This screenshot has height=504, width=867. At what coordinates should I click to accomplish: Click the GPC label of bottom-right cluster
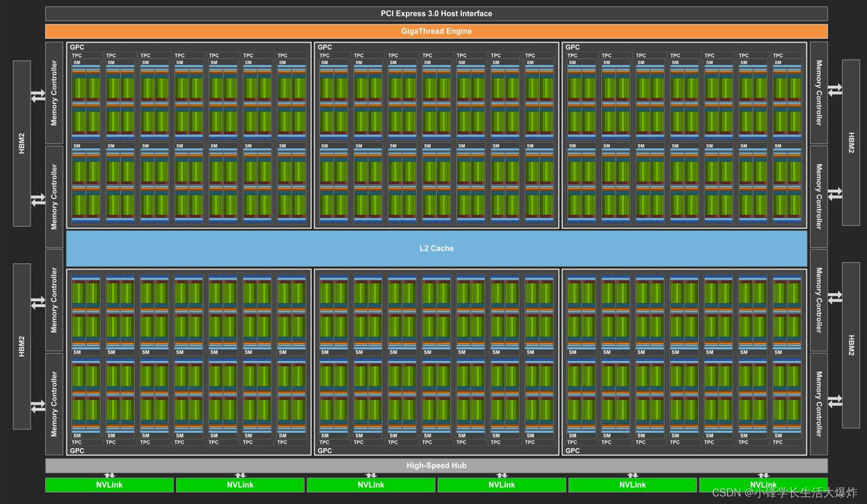tap(573, 451)
